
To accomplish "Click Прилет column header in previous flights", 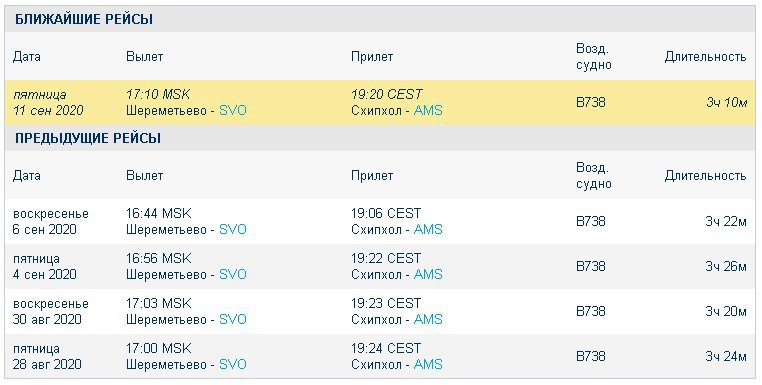I will click(x=372, y=175).
